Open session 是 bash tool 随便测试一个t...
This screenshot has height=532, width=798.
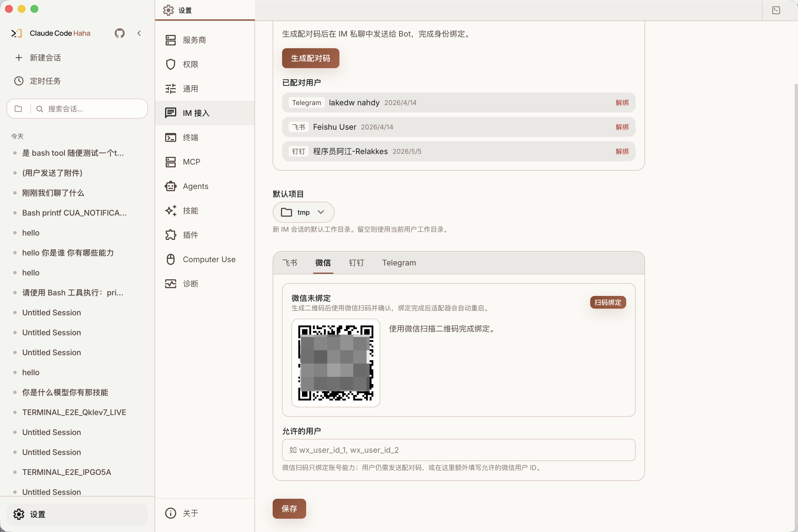coord(77,153)
